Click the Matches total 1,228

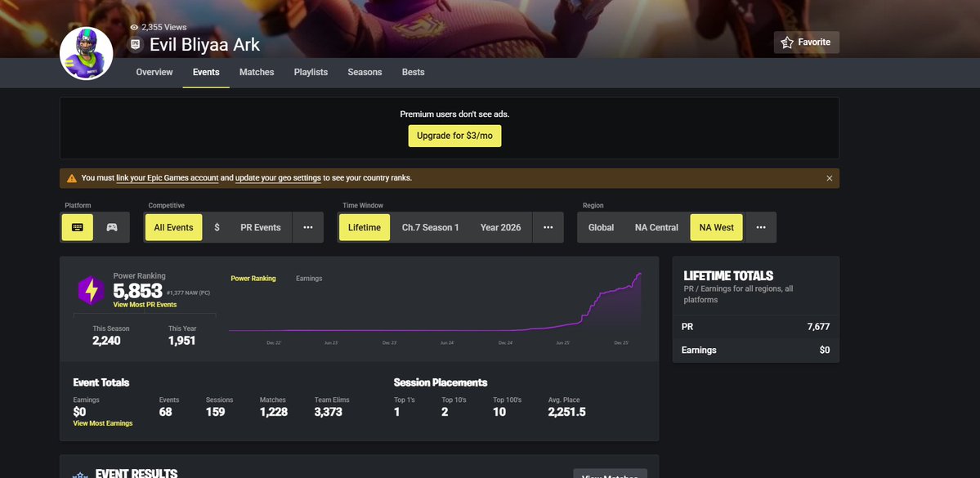[x=274, y=412]
